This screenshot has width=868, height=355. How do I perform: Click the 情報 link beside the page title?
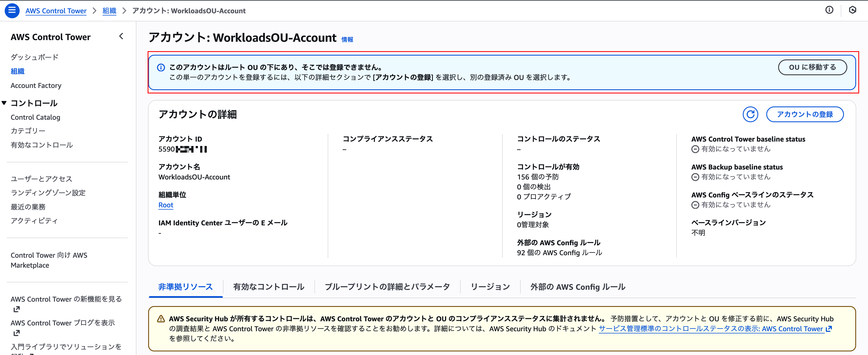(347, 39)
